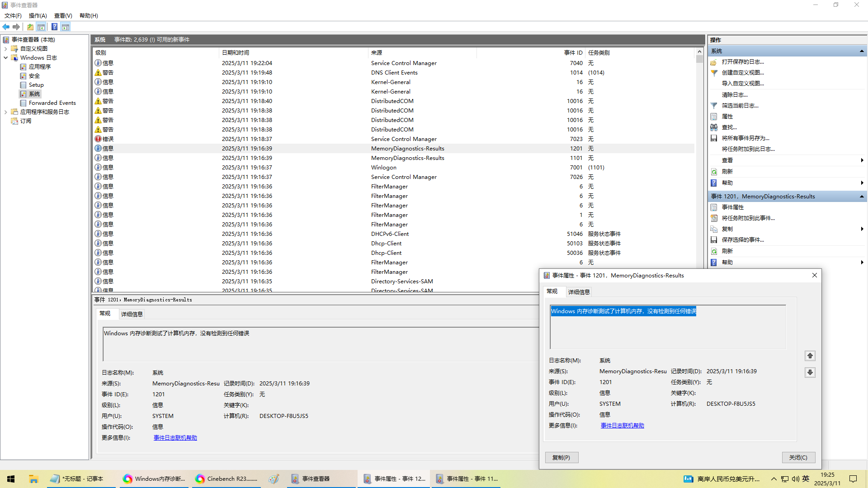Click the 复制(P) button

point(561,458)
